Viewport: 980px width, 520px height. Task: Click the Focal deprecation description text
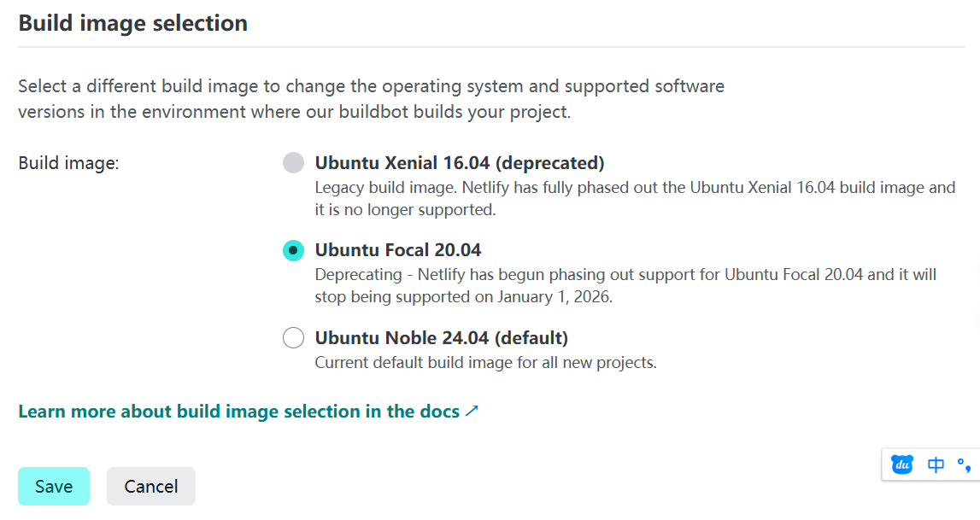(x=598, y=286)
